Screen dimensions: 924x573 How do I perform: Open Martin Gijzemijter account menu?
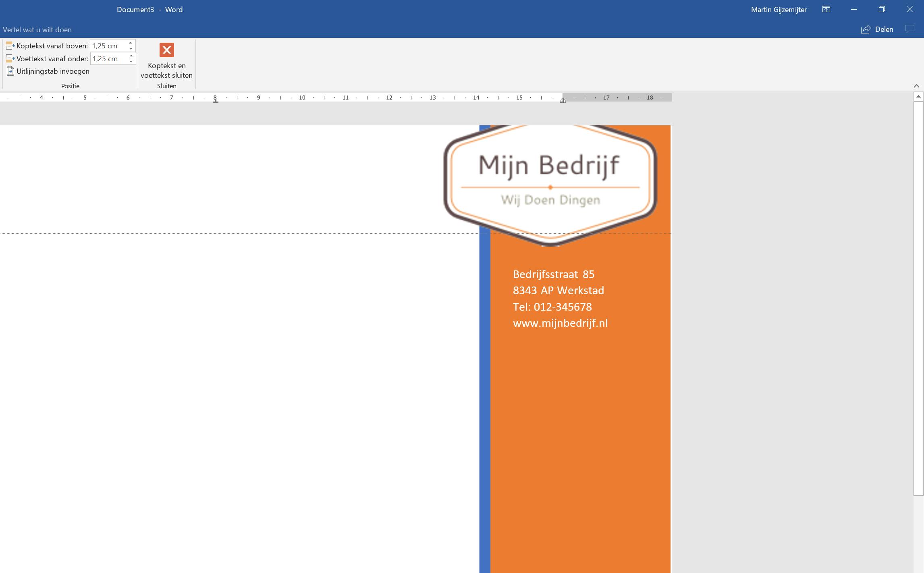pyautogui.click(x=779, y=10)
